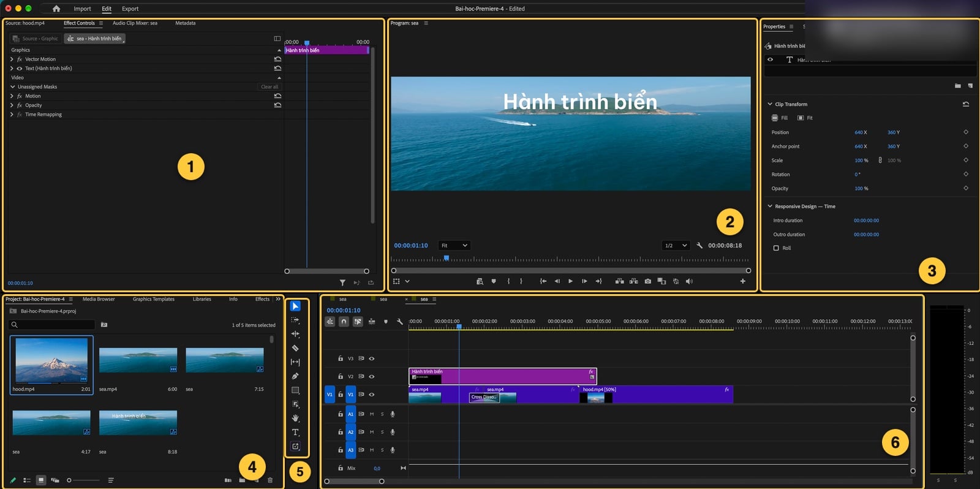
Task: Choose the Pen tool
Action: point(295,376)
